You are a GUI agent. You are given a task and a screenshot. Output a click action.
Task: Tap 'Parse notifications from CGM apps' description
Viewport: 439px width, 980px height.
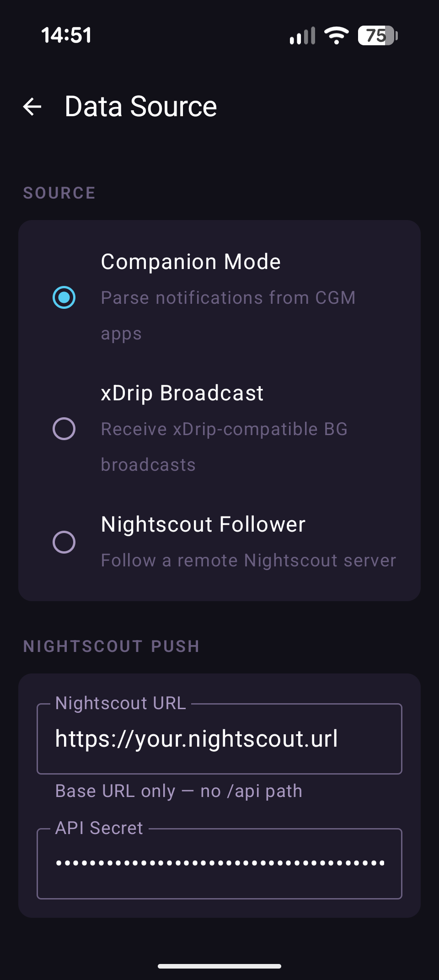[228, 315]
